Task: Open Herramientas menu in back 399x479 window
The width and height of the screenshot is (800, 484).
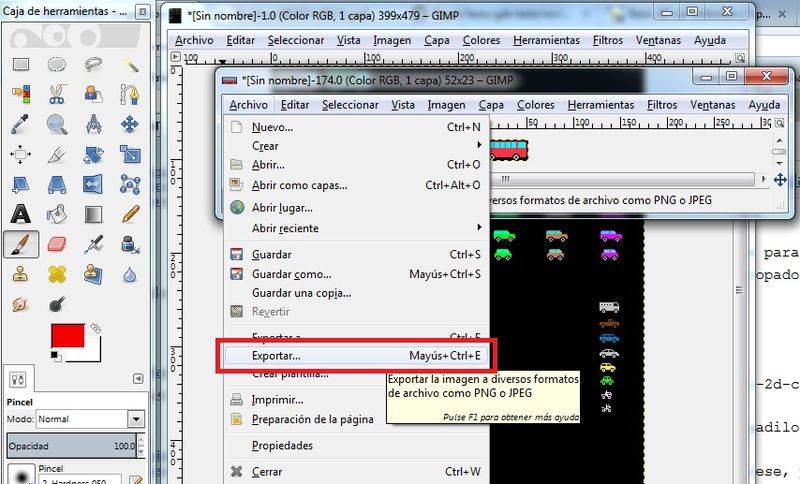Action: (546, 40)
